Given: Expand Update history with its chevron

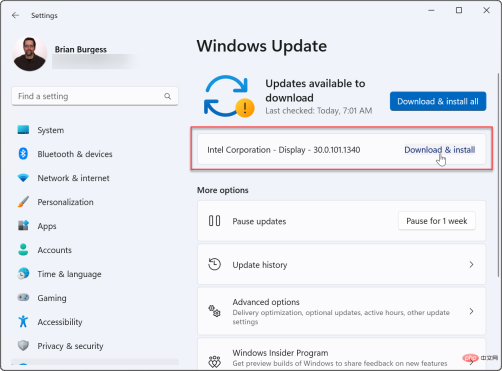Looking at the screenshot, I should tap(471, 265).
